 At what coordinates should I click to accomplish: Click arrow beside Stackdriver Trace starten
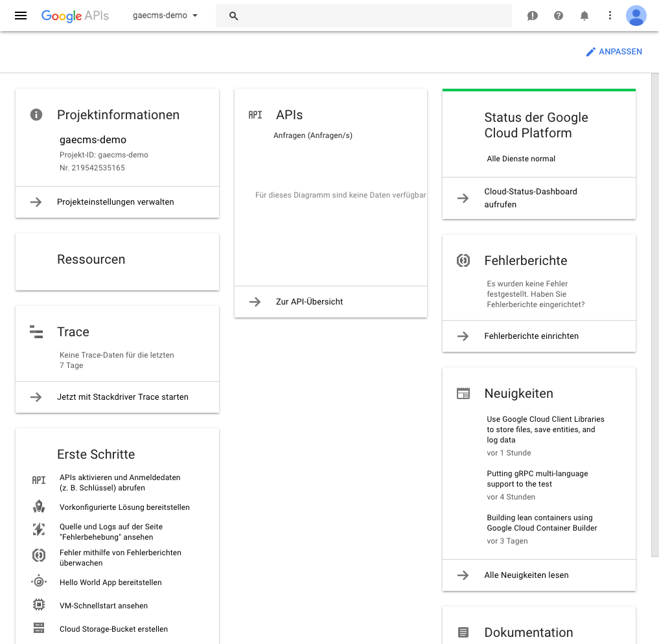pos(36,397)
